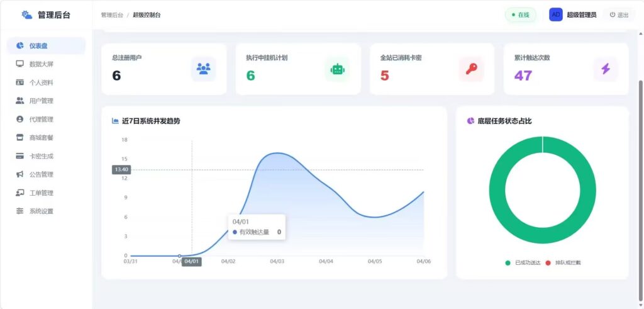Screen dimensions: 644x309
Task: Click the AD avatar icon
Action: (x=556, y=15)
